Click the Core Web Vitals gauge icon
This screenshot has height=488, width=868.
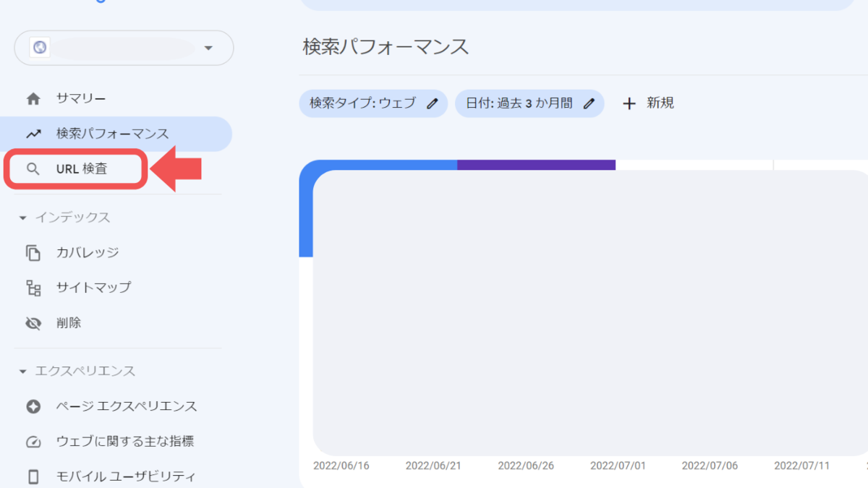click(x=33, y=442)
